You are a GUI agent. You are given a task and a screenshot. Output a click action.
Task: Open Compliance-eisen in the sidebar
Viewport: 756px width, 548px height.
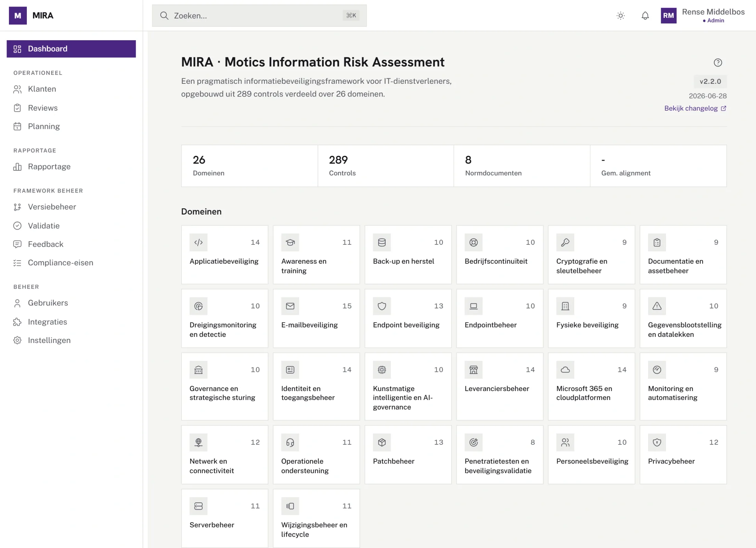pyautogui.click(x=71, y=263)
